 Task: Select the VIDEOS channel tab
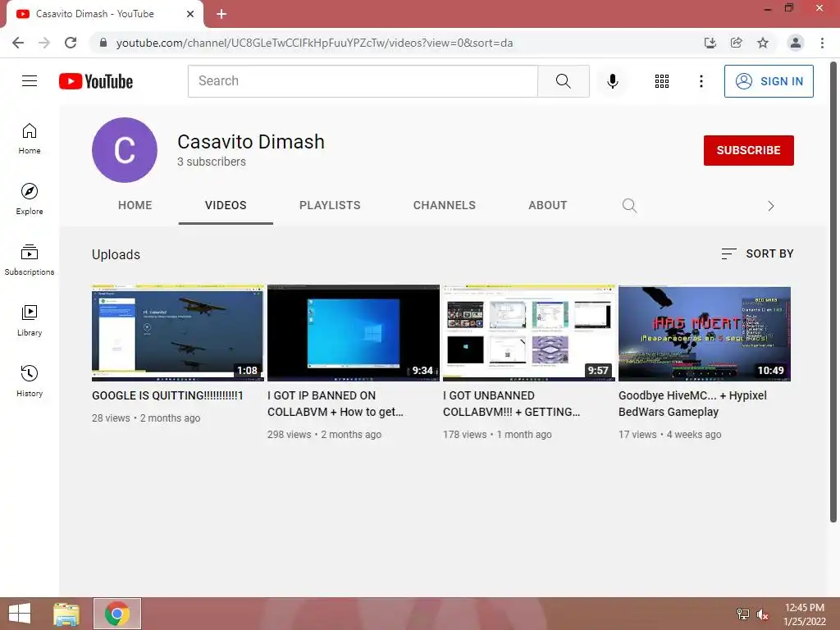click(x=226, y=206)
